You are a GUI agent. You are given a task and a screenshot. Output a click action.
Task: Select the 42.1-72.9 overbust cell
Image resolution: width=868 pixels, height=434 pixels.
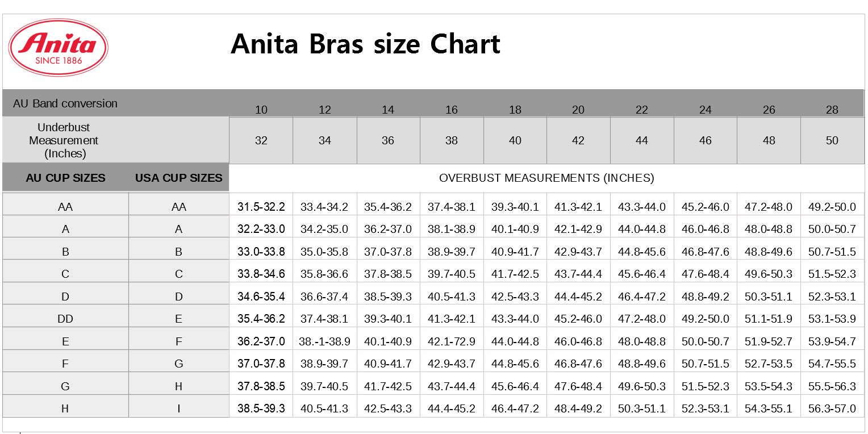[x=451, y=341]
